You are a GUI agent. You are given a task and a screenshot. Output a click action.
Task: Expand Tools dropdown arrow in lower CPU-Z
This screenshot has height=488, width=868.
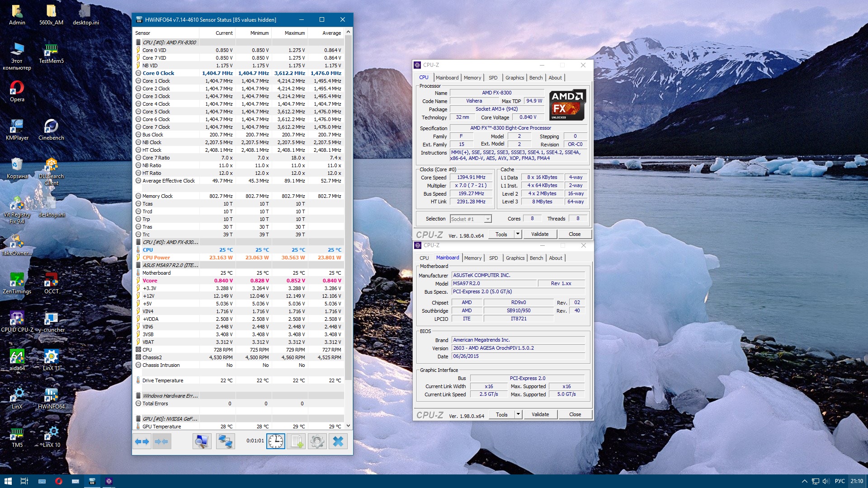(x=518, y=414)
